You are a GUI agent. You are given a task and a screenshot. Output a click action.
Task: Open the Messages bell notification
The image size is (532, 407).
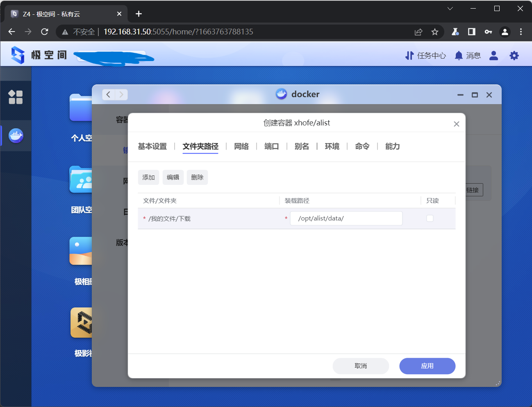coord(468,55)
